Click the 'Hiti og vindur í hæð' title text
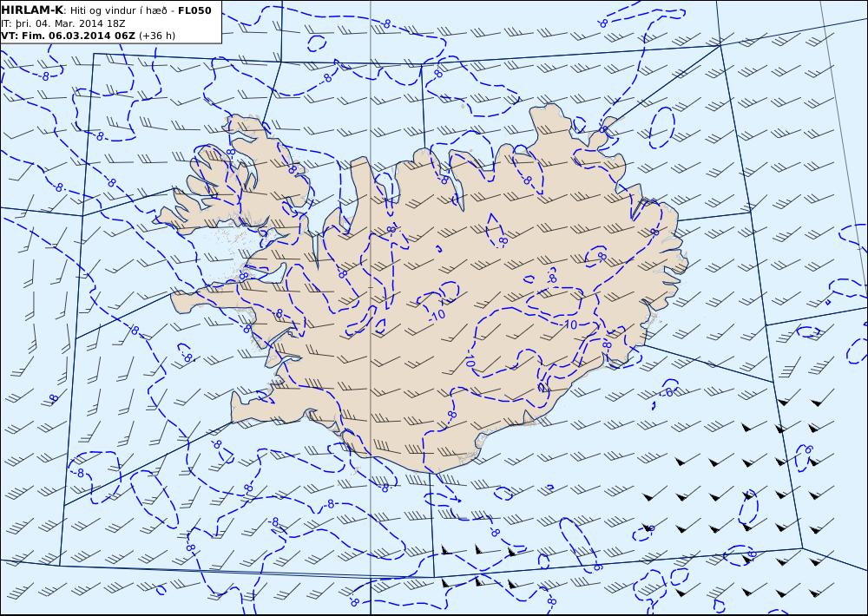 point(119,11)
